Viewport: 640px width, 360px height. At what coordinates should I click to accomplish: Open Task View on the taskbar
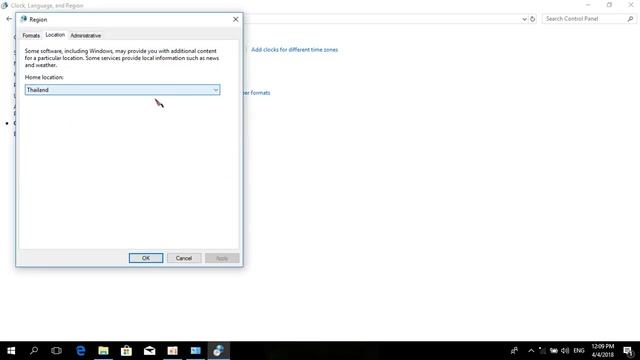coord(56,351)
